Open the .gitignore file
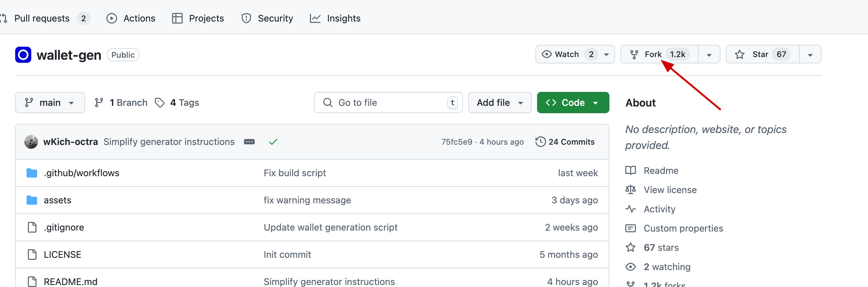This screenshot has width=868, height=287. pos(64,227)
